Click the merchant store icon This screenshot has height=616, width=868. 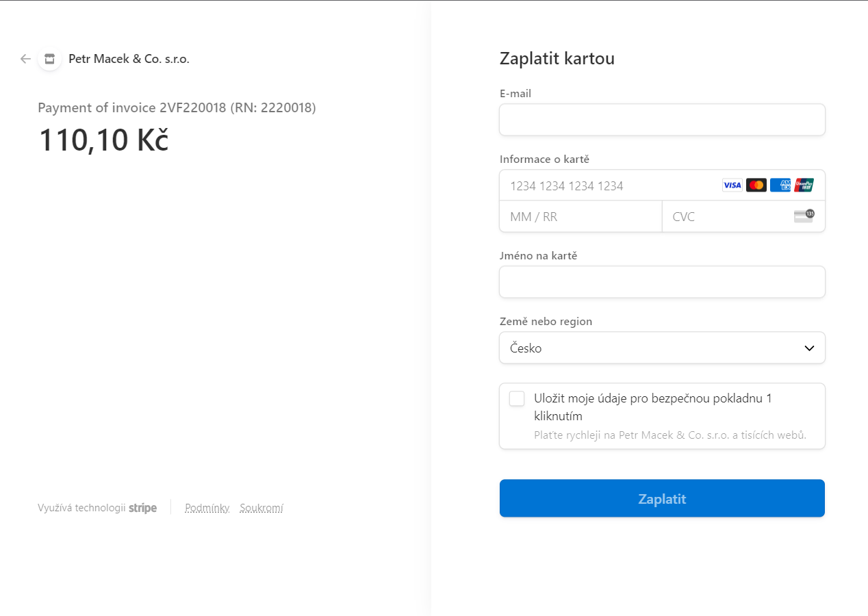click(49, 59)
